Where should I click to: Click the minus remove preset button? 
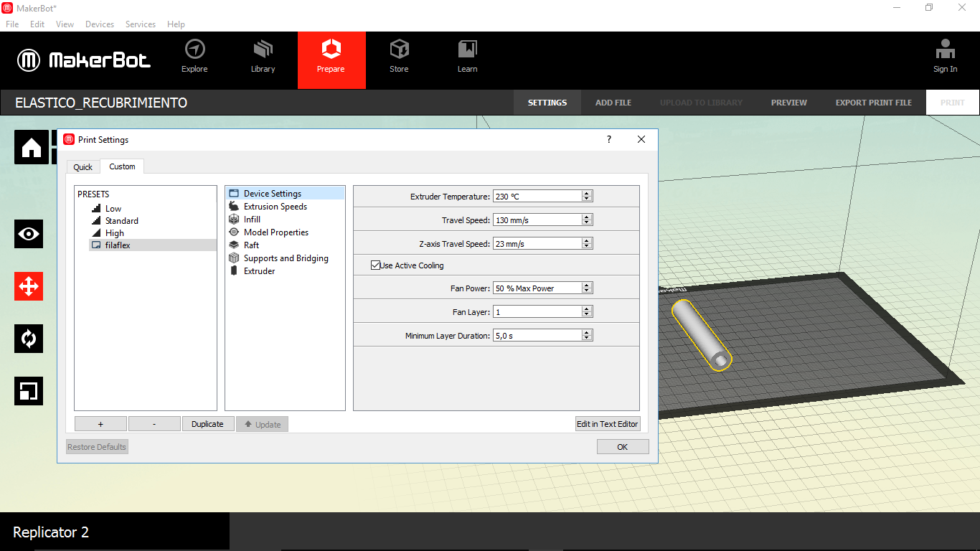point(154,424)
